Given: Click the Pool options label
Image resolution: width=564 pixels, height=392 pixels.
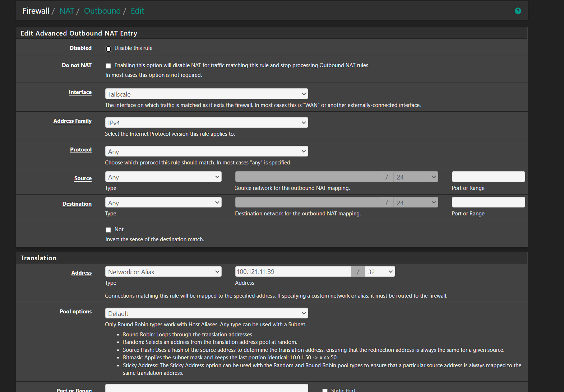Looking at the screenshot, I should click(x=75, y=312).
